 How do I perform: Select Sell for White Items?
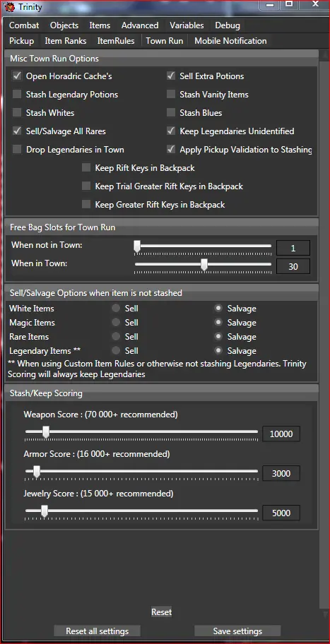tap(117, 308)
